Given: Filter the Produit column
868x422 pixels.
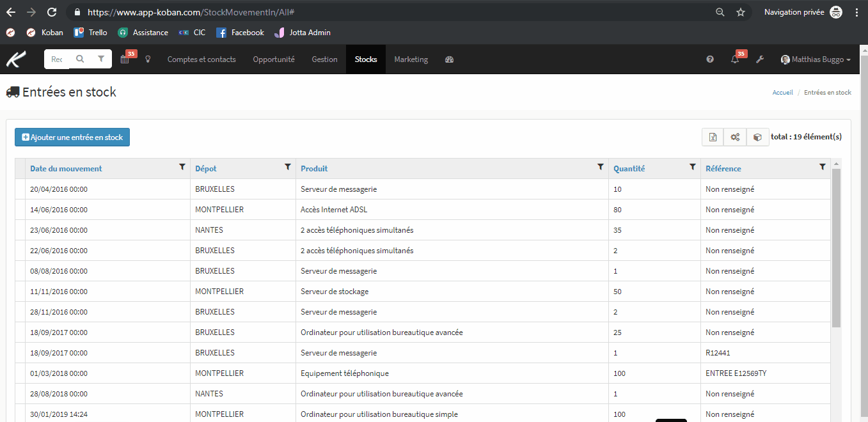Looking at the screenshot, I should click(600, 167).
